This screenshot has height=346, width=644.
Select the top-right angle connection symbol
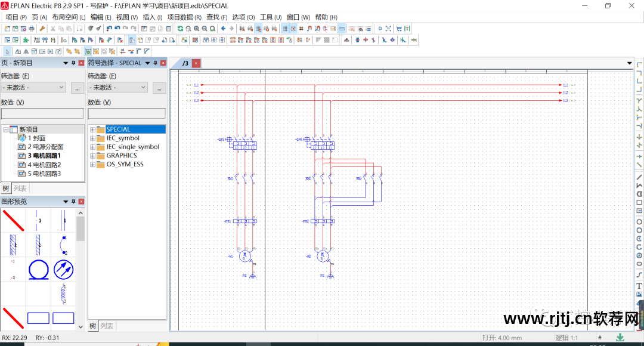[x=639, y=73]
